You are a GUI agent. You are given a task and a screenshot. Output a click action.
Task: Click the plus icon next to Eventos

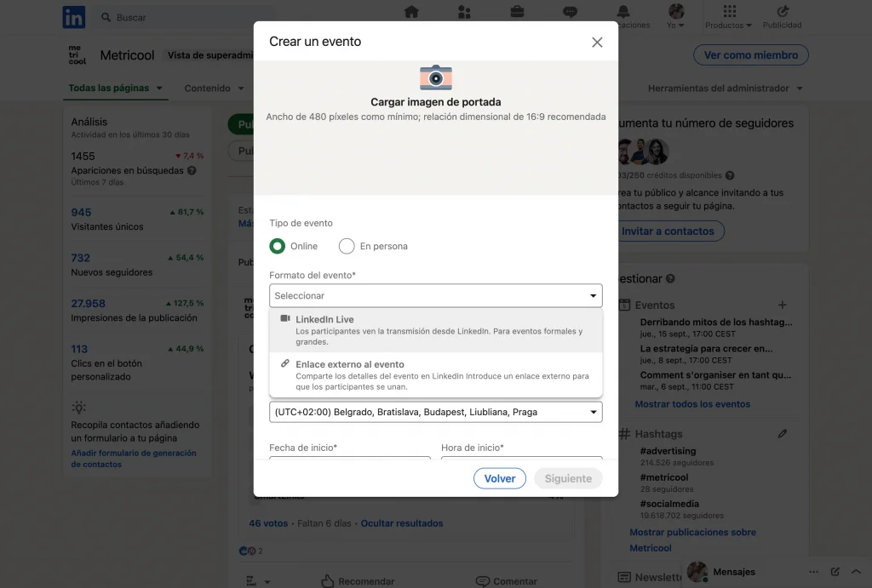pyautogui.click(x=783, y=305)
